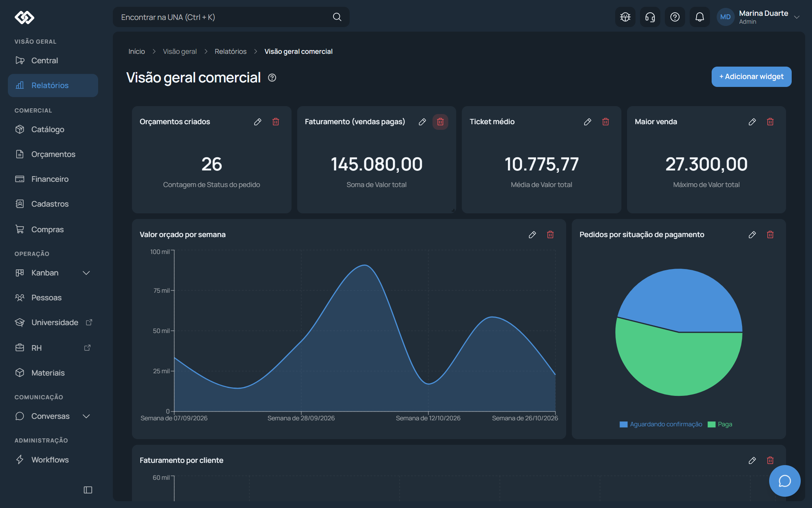Viewport: 812px width, 508px height.
Task: Open Central in the sidebar
Action: pos(53,61)
